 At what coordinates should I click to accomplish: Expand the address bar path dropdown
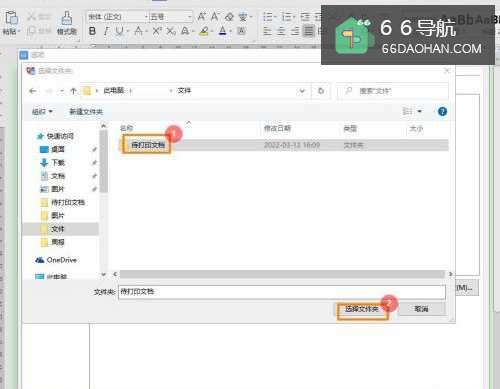tap(302, 91)
